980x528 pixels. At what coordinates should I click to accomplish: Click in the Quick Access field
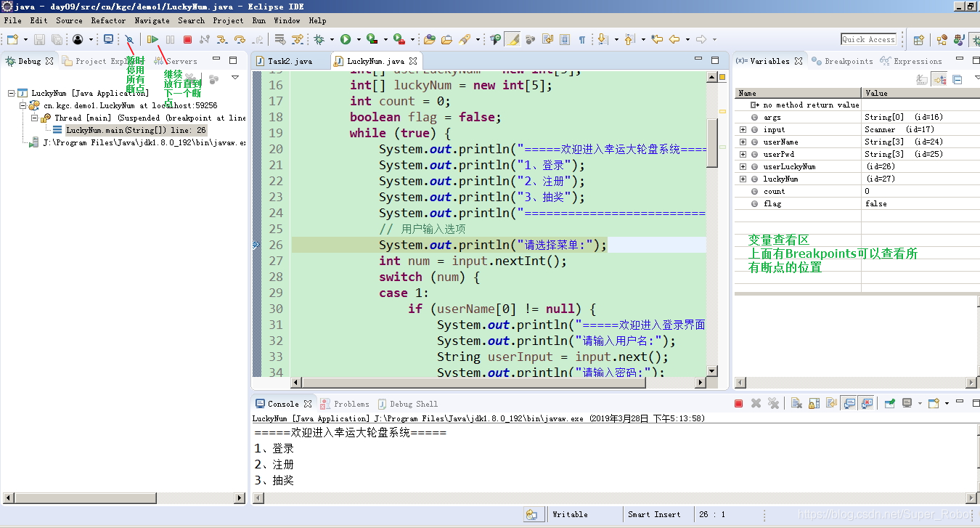point(869,39)
